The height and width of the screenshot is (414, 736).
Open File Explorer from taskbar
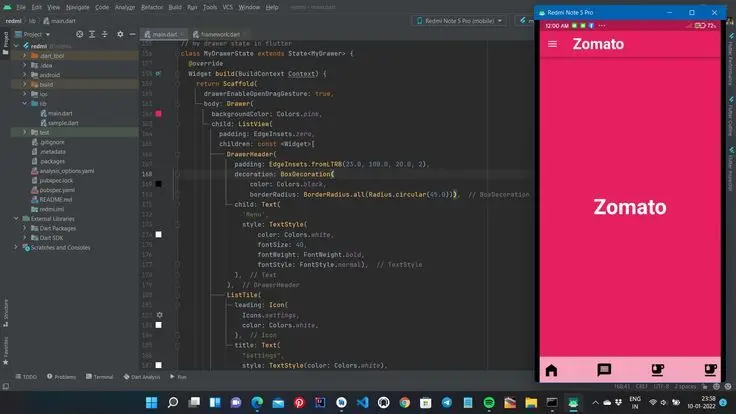coord(531,402)
